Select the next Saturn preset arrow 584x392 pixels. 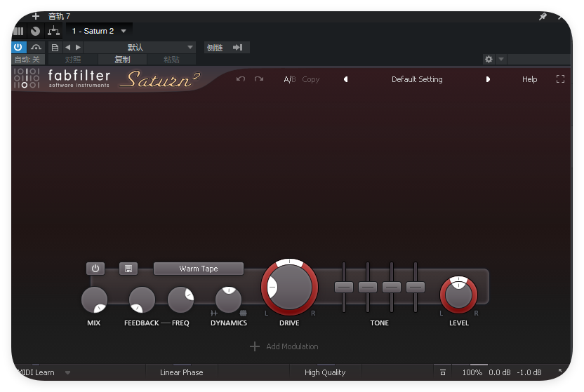(x=488, y=79)
